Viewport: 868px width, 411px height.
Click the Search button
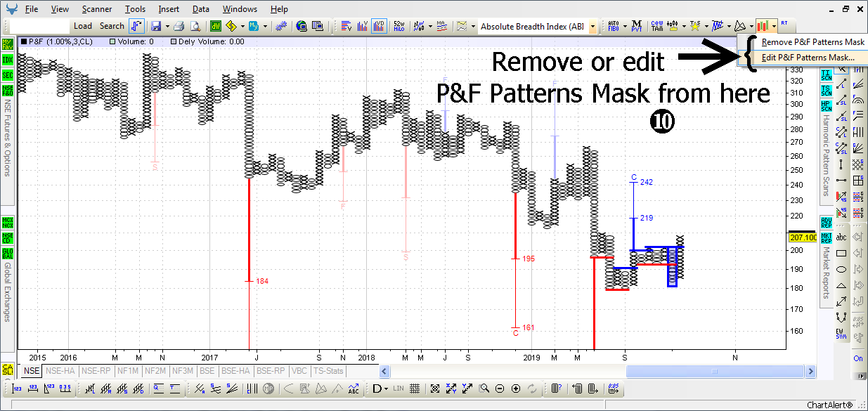pyautogui.click(x=111, y=26)
